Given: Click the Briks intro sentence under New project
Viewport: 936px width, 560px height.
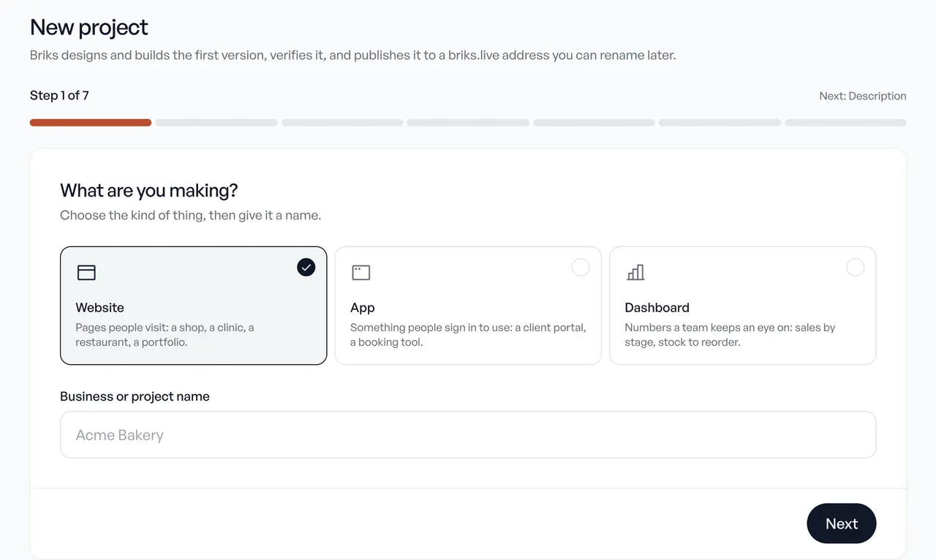Looking at the screenshot, I should tap(353, 56).
